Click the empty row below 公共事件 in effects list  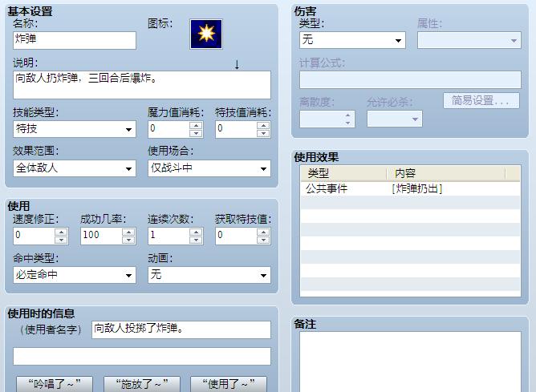(x=410, y=203)
